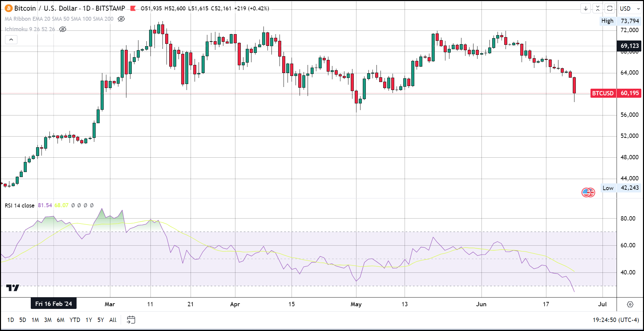The height and width of the screenshot is (331, 644).
Task: Collapse the legend with the chevron button
Action: point(11,39)
